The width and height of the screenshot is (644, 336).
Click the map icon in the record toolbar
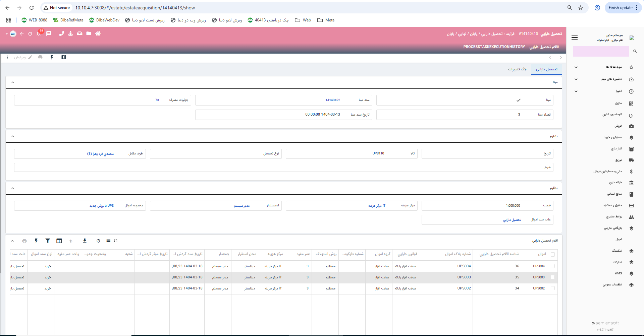pyautogui.click(x=64, y=57)
